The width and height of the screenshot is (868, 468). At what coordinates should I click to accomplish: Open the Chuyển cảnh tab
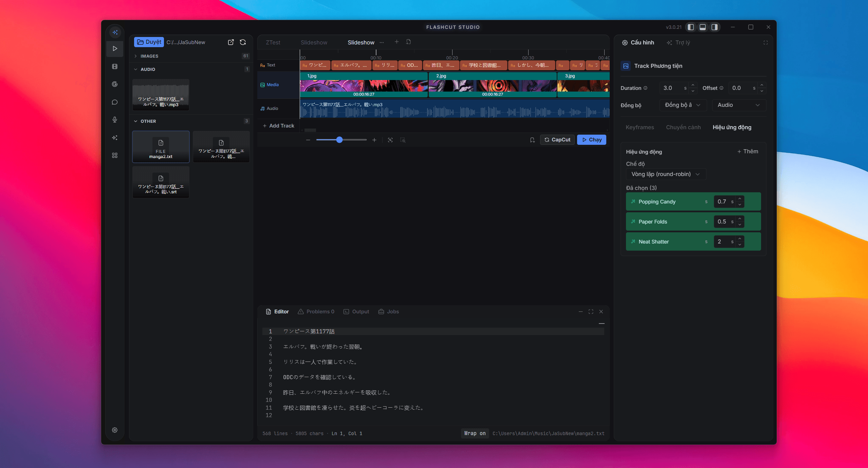pyautogui.click(x=683, y=127)
